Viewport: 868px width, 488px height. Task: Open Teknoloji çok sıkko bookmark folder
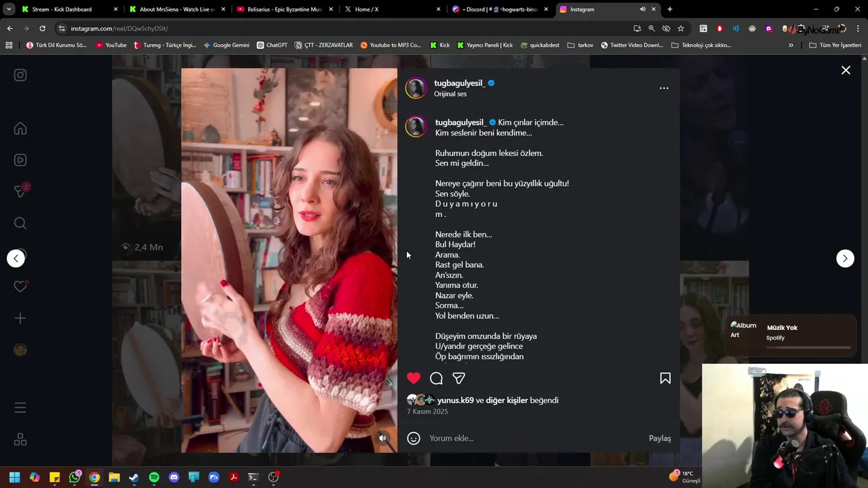tap(701, 45)
